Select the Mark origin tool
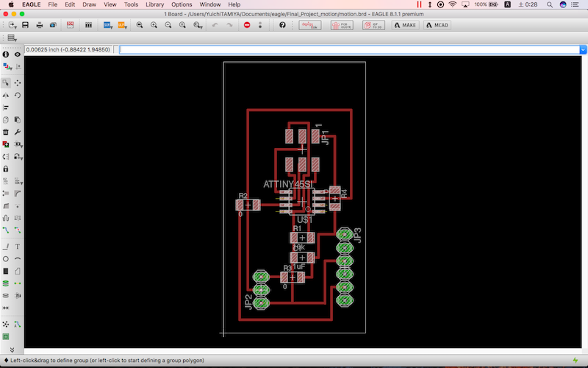The image size is (588, 368). pyautogui.click(x=18, y=67)
